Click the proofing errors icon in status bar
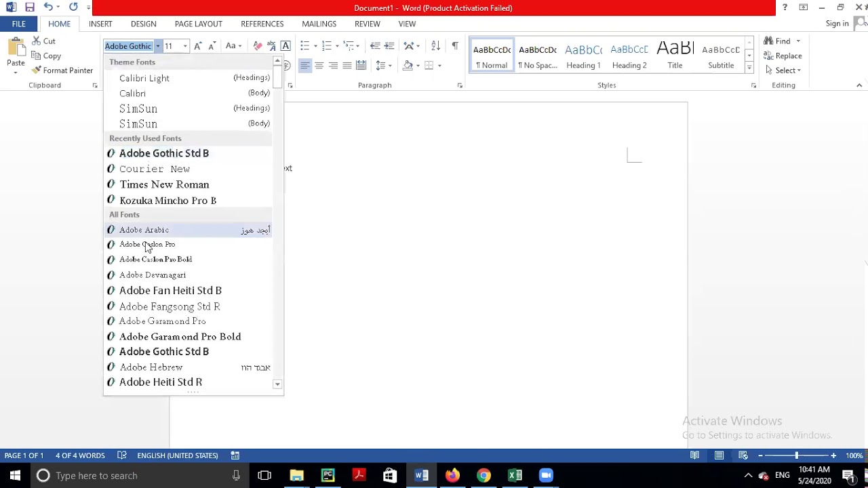Screen dimensions: 868x488 pyautogui.click(x=121, y=455)
